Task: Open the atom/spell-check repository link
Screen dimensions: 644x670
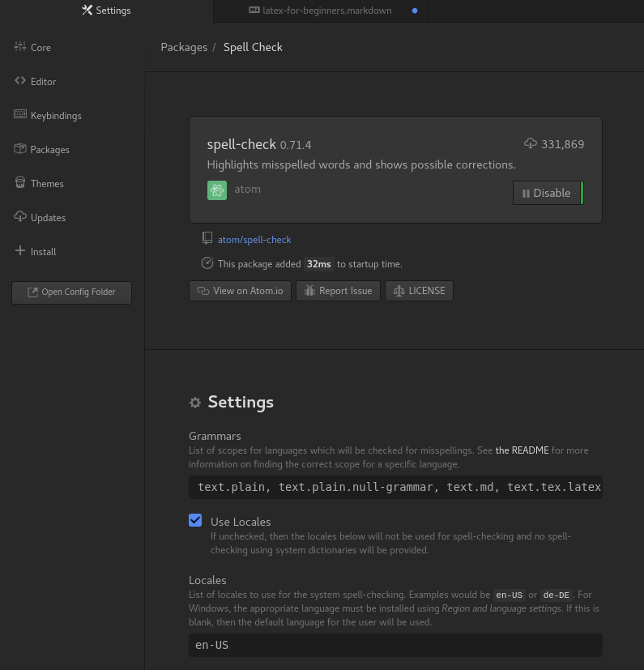Action: click(254, 240)
